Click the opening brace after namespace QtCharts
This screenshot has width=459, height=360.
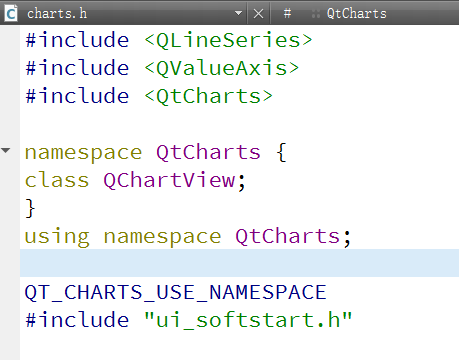click(282, 152)
